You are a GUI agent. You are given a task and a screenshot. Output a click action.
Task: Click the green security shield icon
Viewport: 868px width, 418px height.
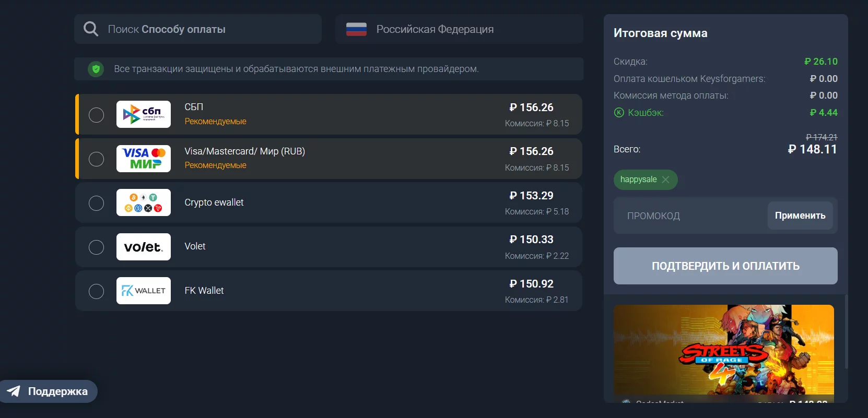(96, 69)
